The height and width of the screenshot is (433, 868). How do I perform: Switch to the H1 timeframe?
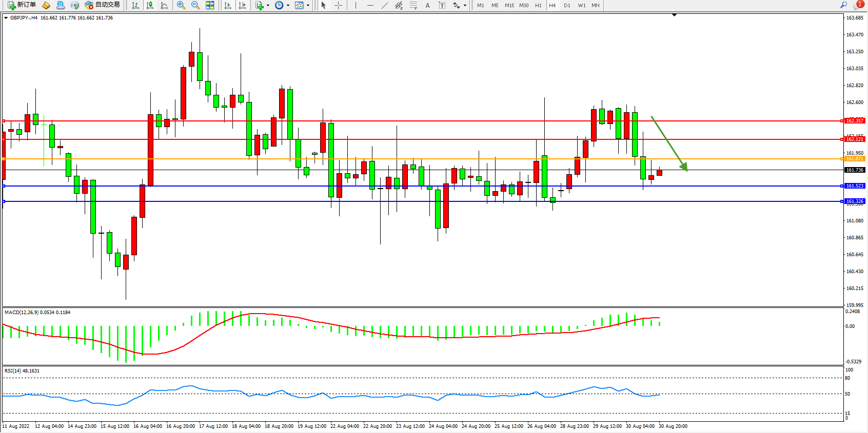(538, 6)
